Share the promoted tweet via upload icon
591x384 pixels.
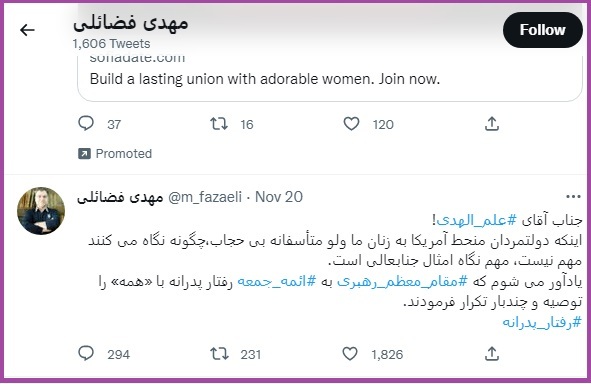click(491, 124)
